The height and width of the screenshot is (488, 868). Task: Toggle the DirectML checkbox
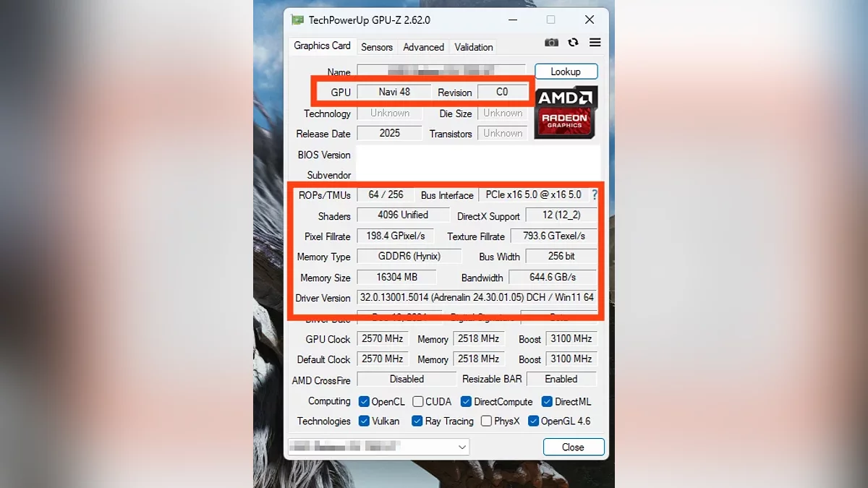(x=548, y=401)
